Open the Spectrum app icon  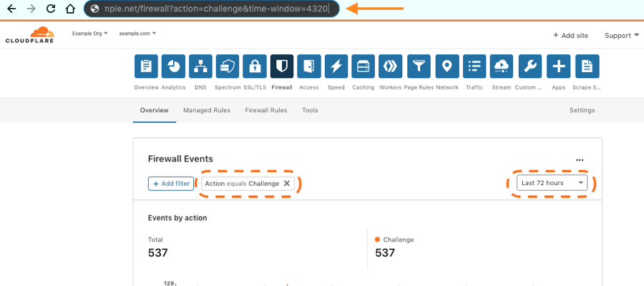[228, 66]
